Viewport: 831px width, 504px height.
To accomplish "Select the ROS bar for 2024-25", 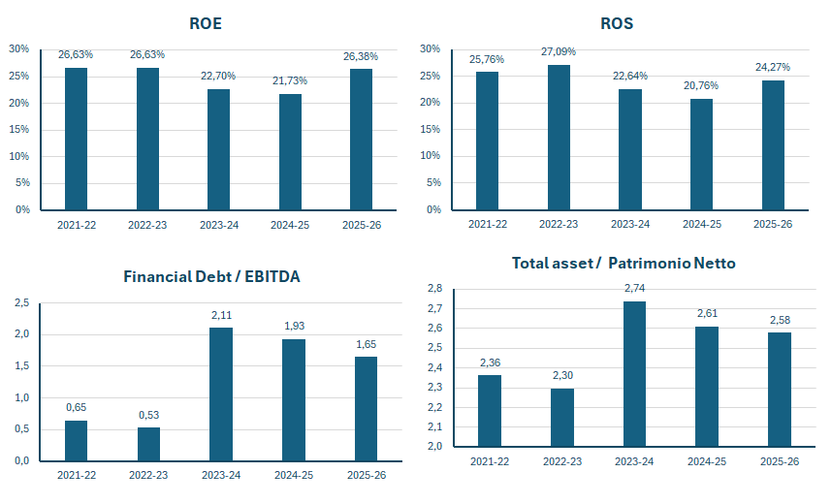I will [x=701, y=154].
